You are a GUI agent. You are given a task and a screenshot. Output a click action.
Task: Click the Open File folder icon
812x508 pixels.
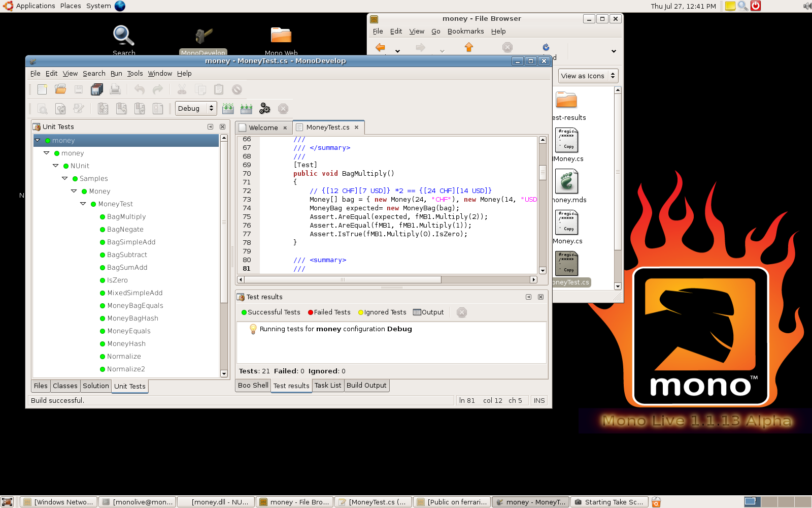pos(60,90)
